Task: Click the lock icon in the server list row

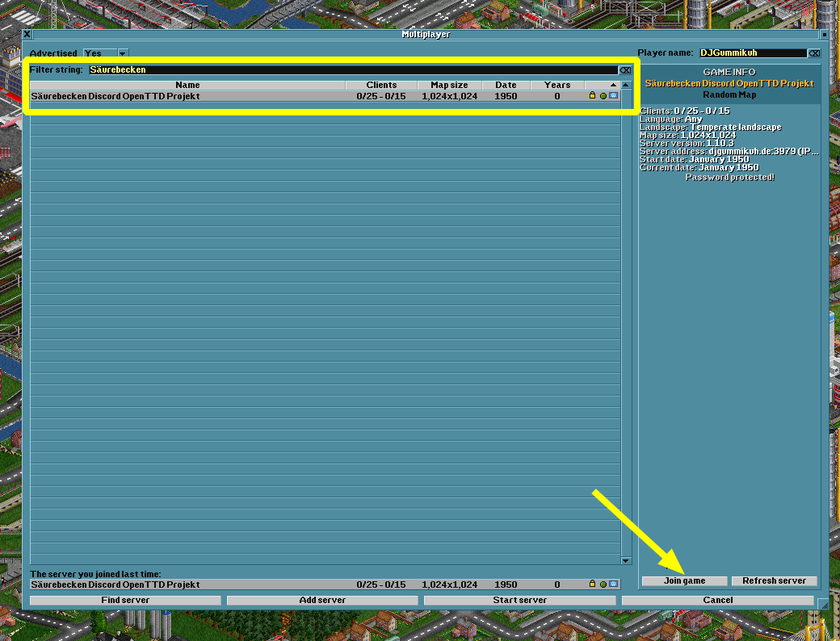Action: 592,95
